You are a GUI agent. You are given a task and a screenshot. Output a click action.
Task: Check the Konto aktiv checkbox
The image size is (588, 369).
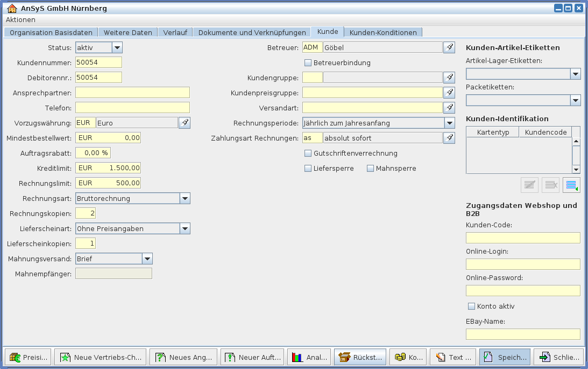click(472, 306)
